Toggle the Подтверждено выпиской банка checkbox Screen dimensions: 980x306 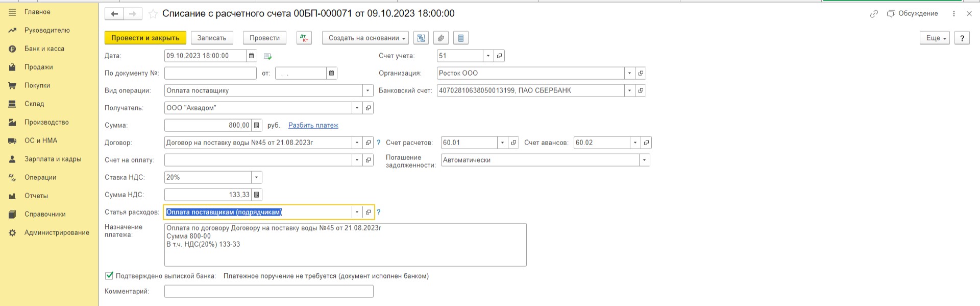click(109, 275)
